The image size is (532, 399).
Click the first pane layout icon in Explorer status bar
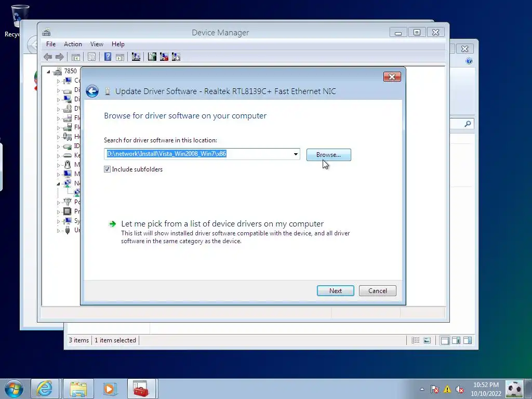click(x=445, y=340)
